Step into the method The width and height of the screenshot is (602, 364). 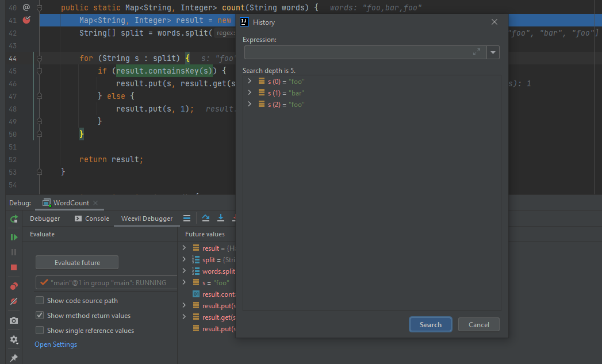[x=221, y=218]
